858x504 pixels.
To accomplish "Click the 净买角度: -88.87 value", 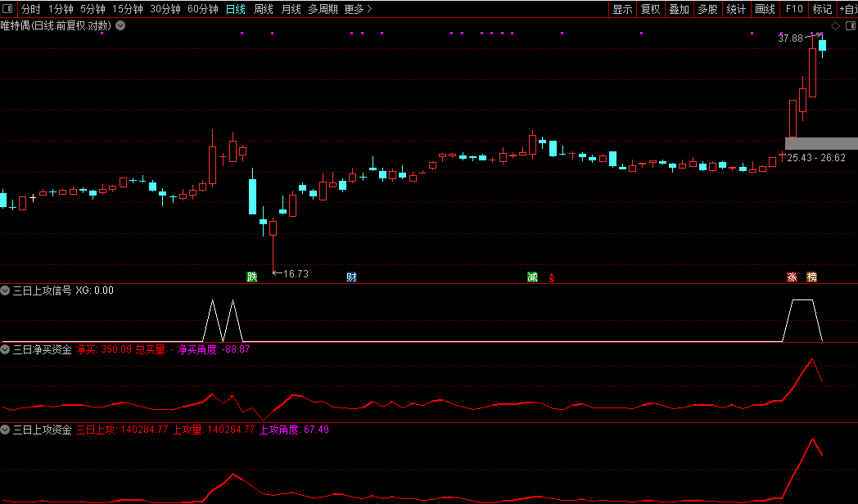I will click(x=214, y=349).
